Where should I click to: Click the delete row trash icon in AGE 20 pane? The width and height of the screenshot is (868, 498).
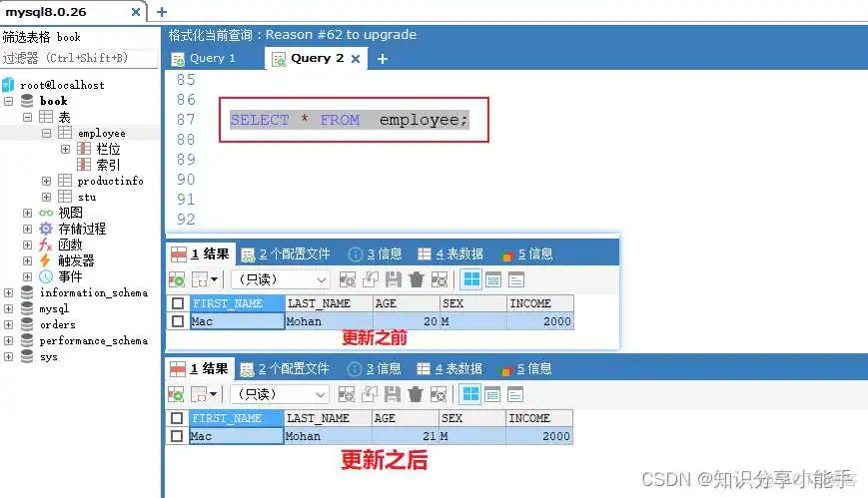(x=417, y=280)
